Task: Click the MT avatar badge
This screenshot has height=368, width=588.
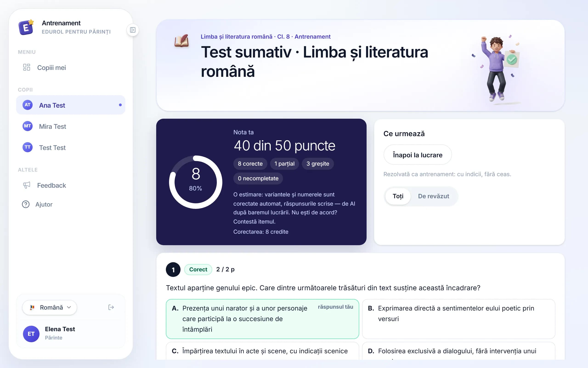Action: tap(28, 126)
